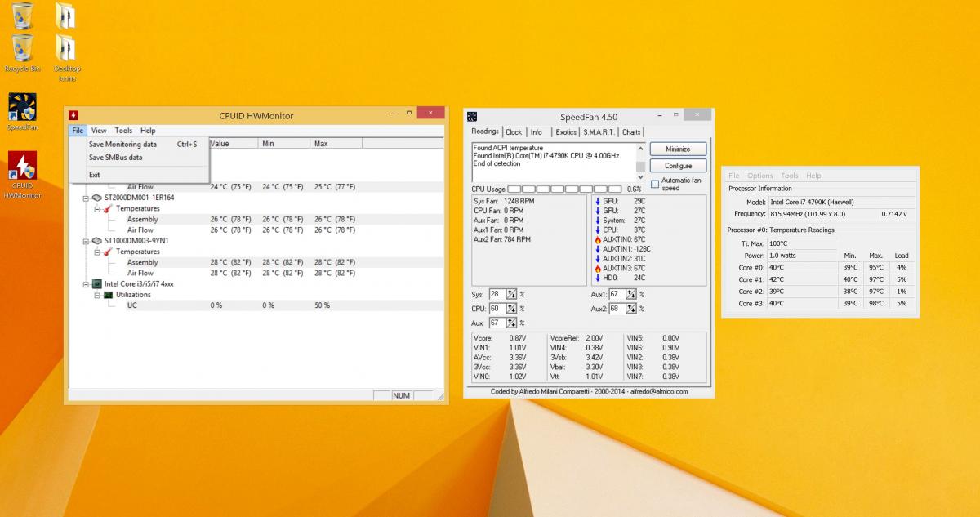
Task: Switch to the S.M.A.R.T. tab in SpeedFan
Action: tap(599, 132)
